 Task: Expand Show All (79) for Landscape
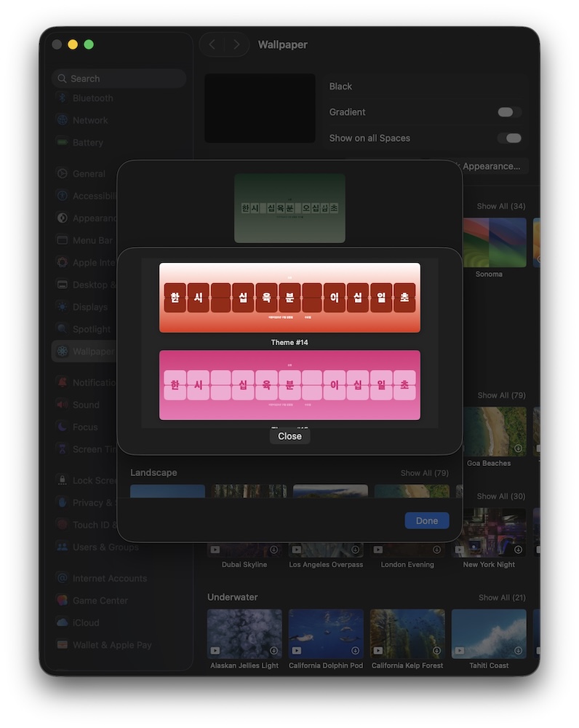(424, 473)
